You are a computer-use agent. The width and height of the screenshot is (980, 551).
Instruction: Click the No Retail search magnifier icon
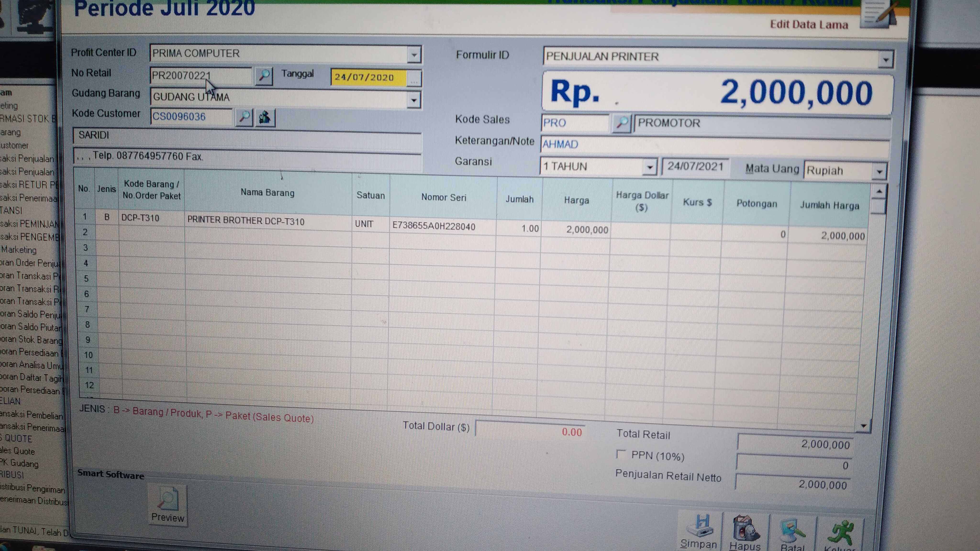point(264,76)
